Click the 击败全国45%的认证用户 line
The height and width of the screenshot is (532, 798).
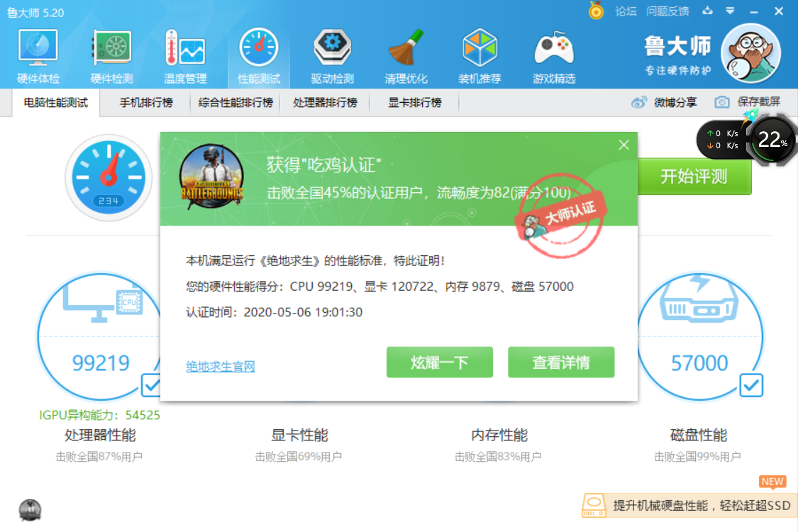pos(419,192)
